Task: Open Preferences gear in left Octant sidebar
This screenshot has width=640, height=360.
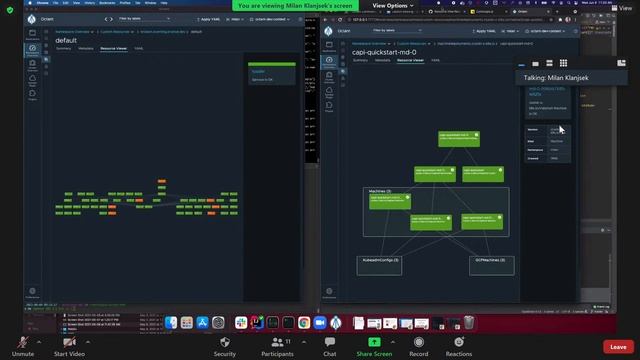Action: pos(32,293)
